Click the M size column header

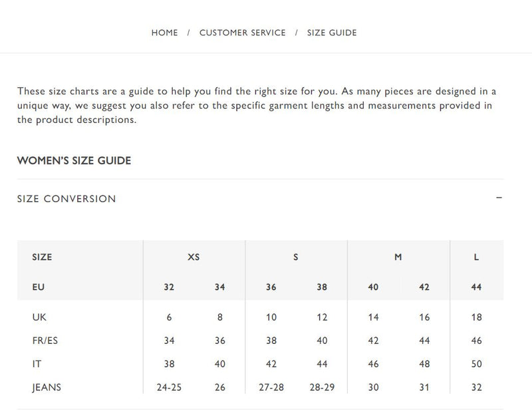(x=398, y=257)
